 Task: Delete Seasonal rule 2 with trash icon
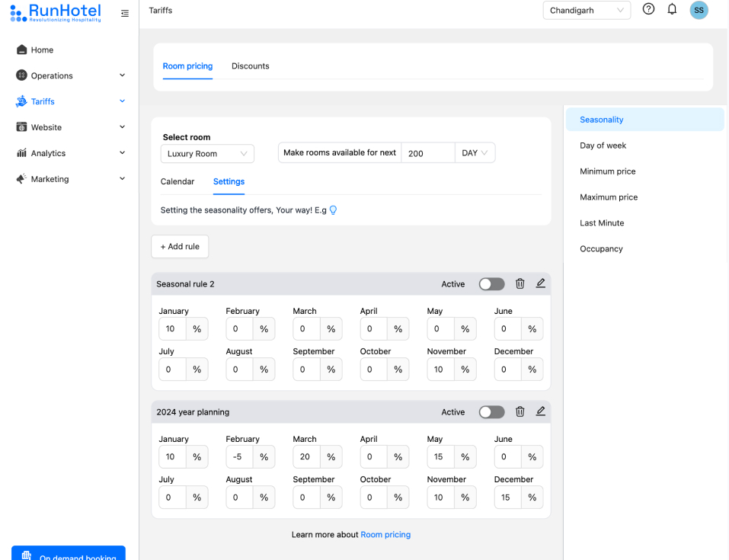pos(520,283)
